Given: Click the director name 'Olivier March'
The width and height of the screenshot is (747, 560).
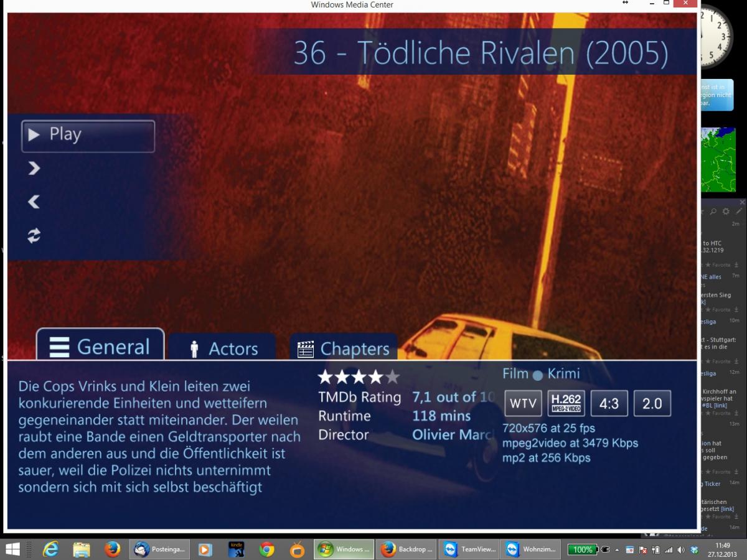Looking at the screenshot, I should point(454,434).
